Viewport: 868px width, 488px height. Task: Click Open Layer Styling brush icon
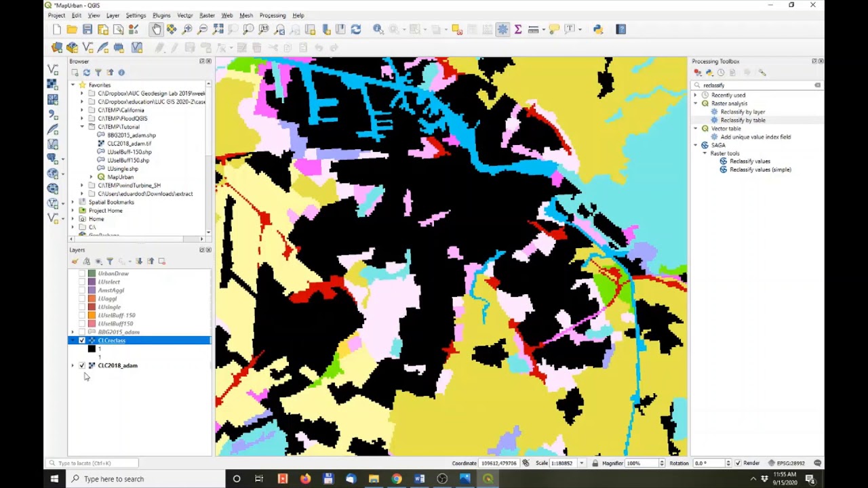click(x=75, y=261)
